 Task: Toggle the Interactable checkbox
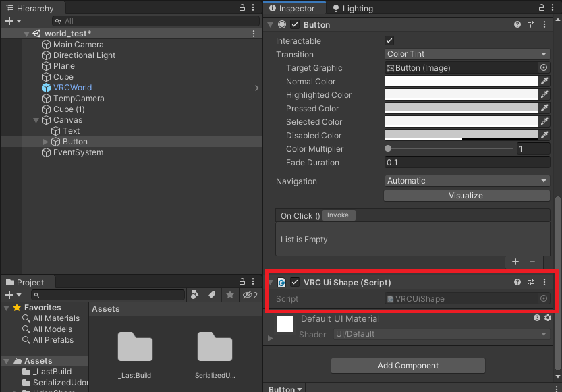(389, 40)
